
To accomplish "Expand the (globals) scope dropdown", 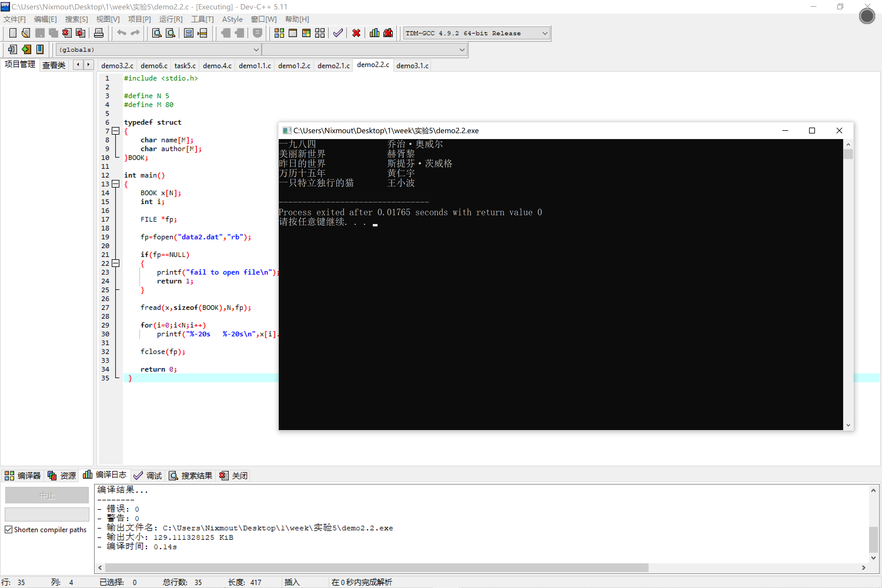I will coord(256,49).
